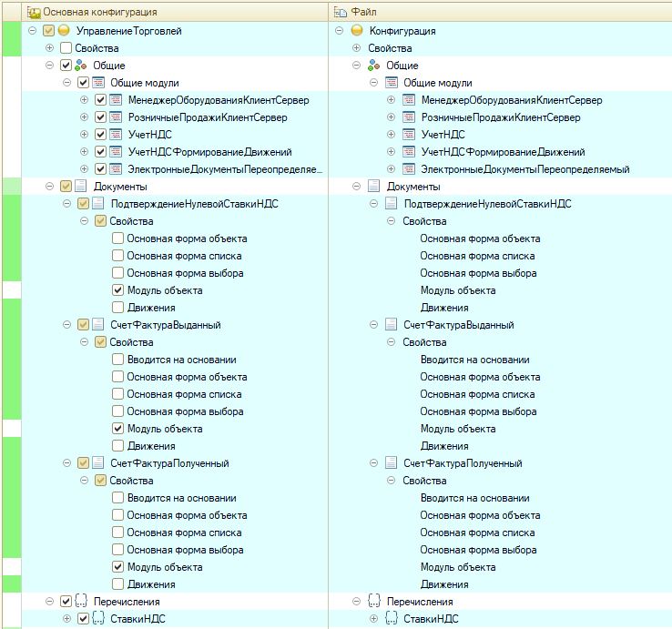The height and width of the screenshot is (629, 672).
Task: Click Перечисления icon in left pane
Action: [81, 601]
